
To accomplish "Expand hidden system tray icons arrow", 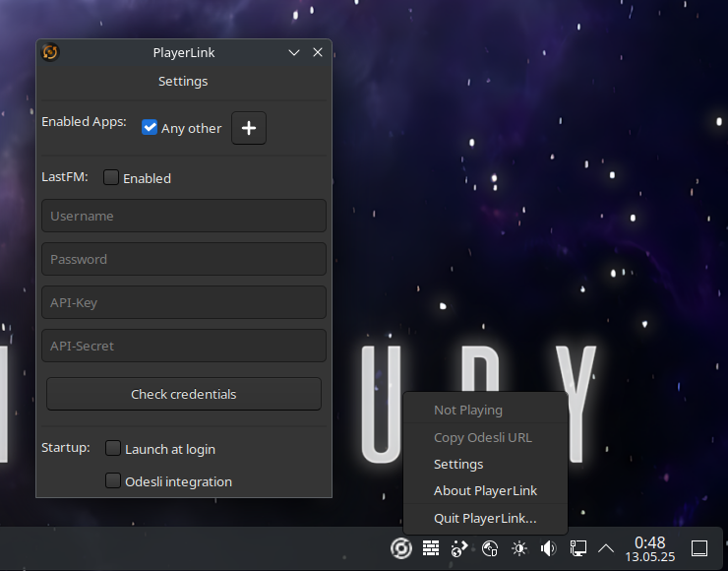I will 606,548.
